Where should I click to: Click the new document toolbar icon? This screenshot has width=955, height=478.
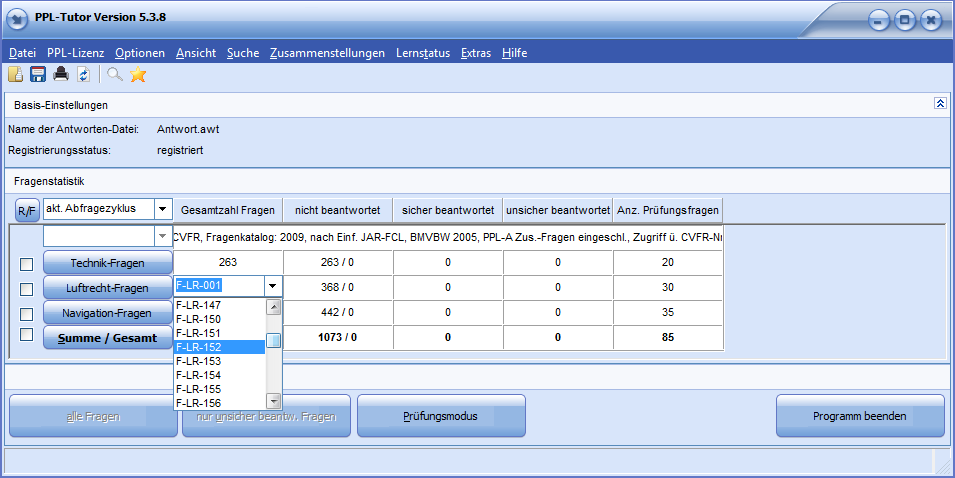(x=15, y=74)
